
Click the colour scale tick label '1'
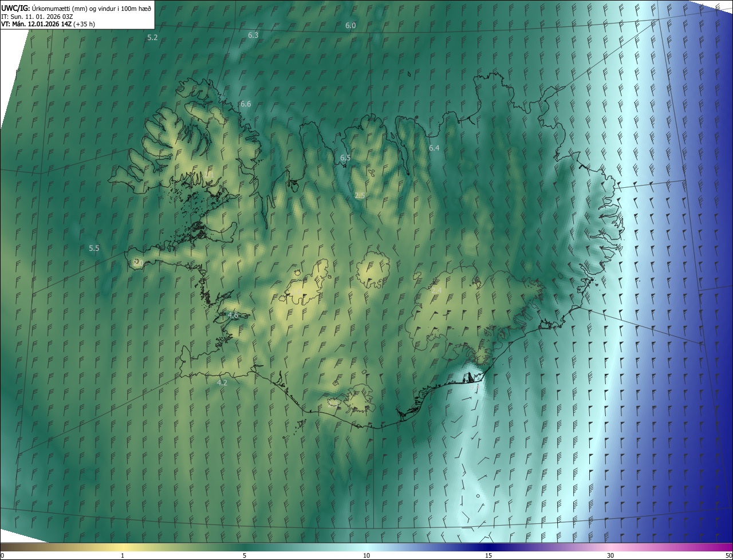coord(123,555)
